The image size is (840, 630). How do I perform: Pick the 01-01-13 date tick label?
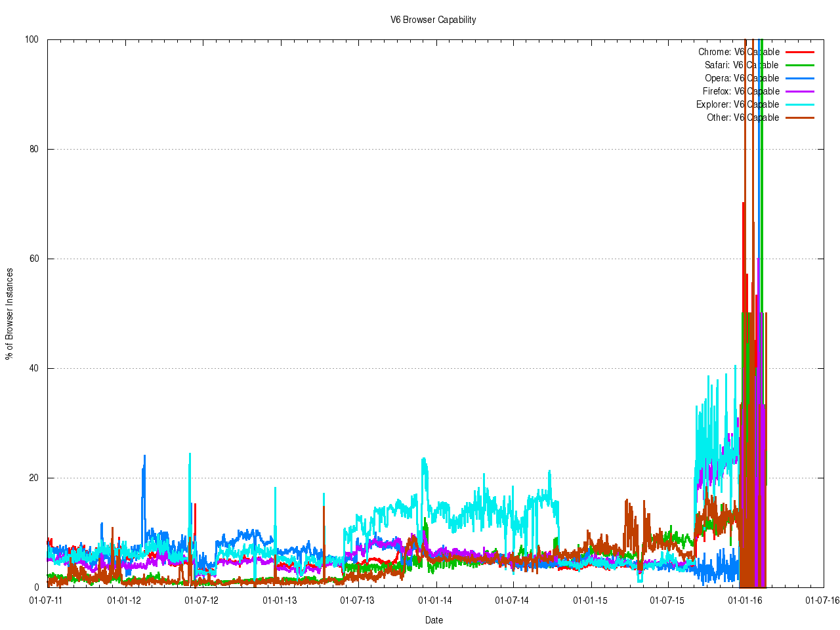[280, 600]
